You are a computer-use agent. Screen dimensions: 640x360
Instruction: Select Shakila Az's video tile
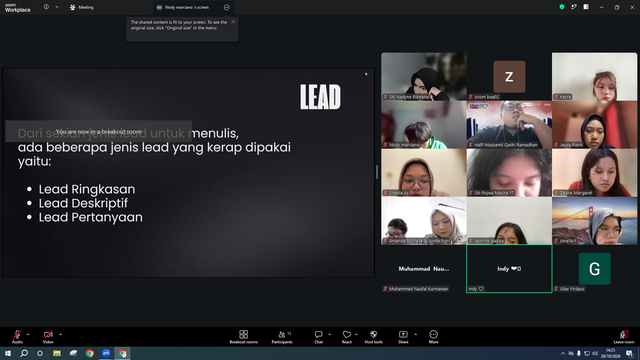pyautogui.click(x=424, y=173)
